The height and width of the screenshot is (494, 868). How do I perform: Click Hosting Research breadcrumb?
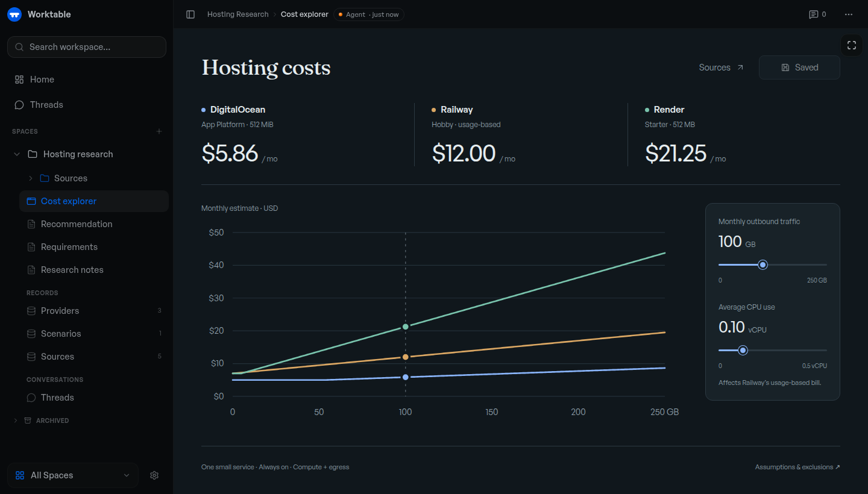pos(238,14)
